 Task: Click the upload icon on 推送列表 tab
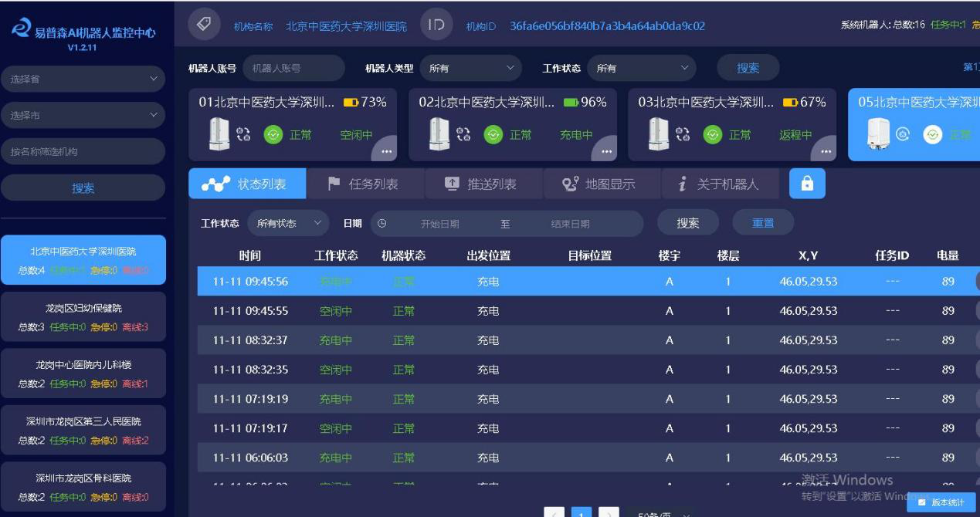point(452,184)
